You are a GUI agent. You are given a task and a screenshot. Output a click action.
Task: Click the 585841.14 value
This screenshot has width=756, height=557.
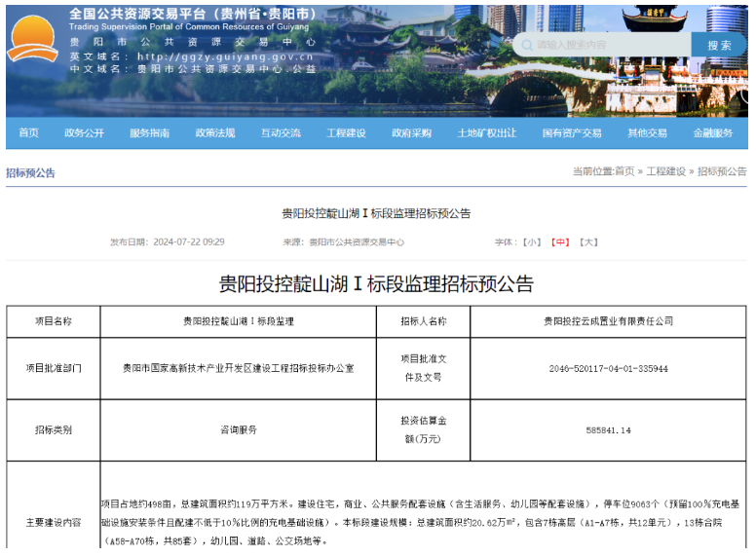tap(609, 430)
